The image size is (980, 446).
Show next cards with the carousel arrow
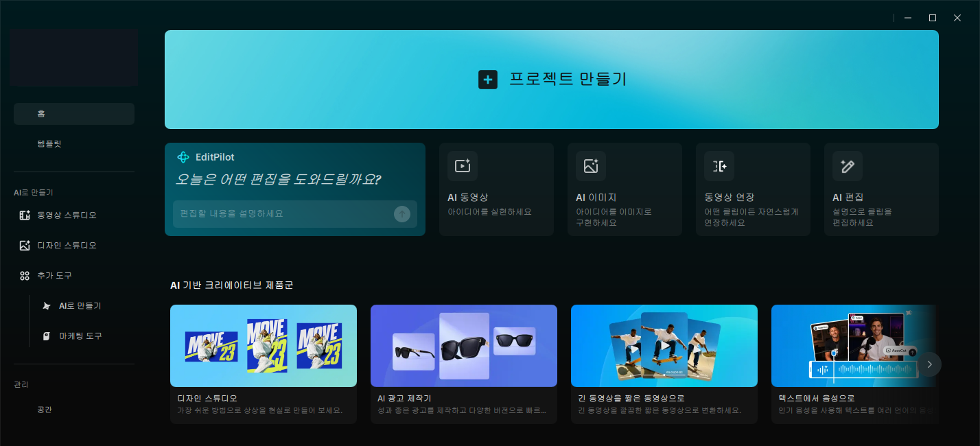click(x=929, y=364)
